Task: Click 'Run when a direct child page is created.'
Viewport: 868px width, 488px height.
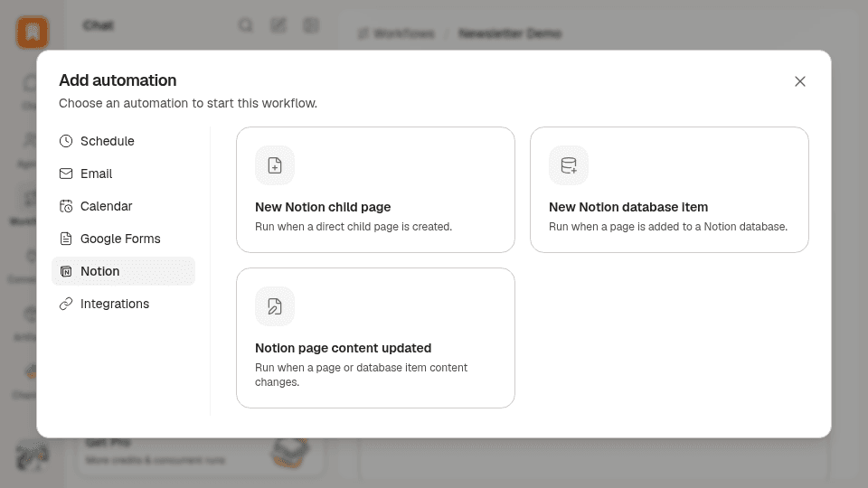Action: pos(354,227)
